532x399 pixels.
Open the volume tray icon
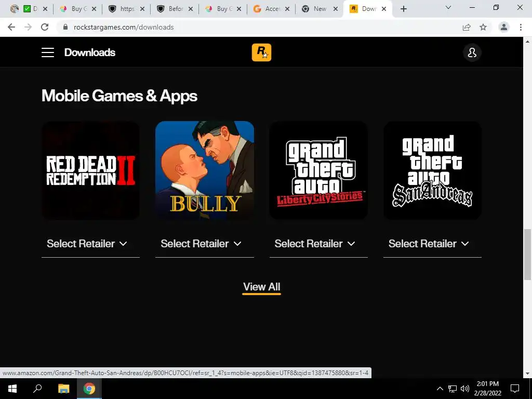465,389
